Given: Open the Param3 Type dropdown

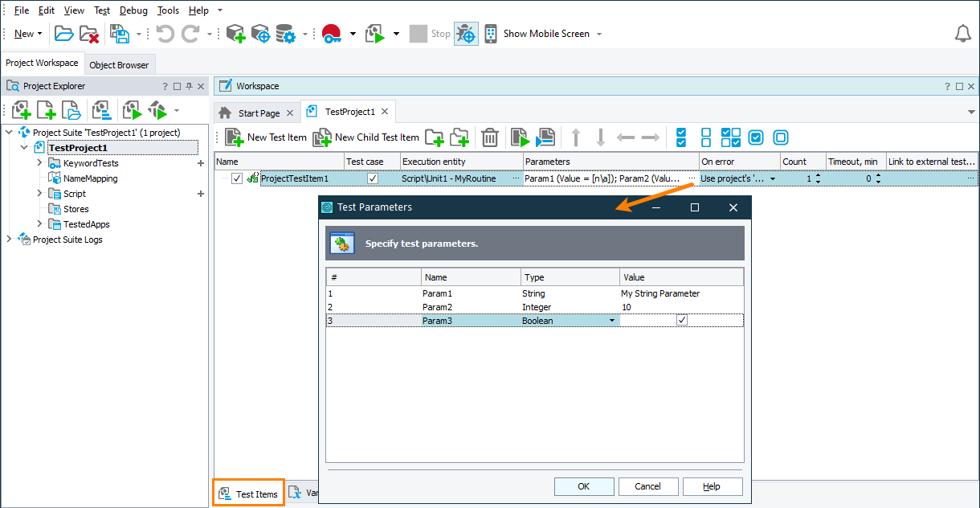Looking at the screenshot, I should point(612,320).
